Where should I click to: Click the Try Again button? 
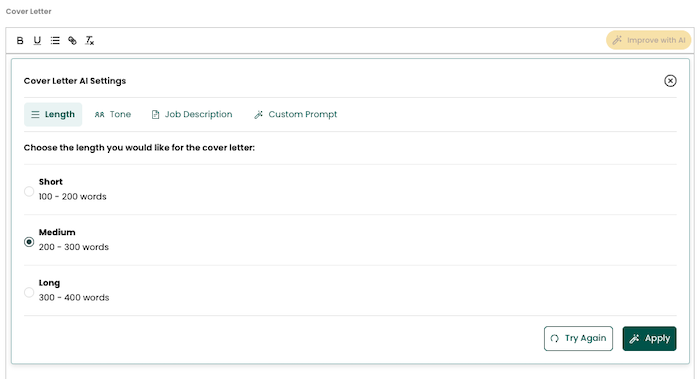(x=578, y=338)
